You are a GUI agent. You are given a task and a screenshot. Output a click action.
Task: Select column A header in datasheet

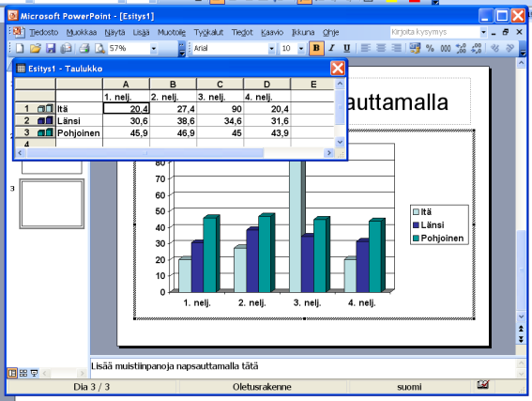click(x=126, y=85)
